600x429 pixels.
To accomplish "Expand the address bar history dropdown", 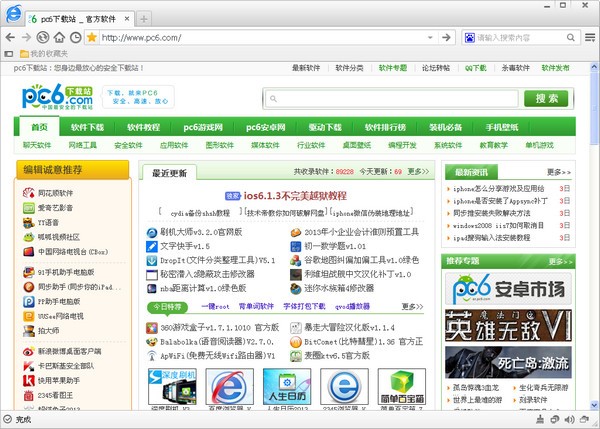I will (430, 38).
